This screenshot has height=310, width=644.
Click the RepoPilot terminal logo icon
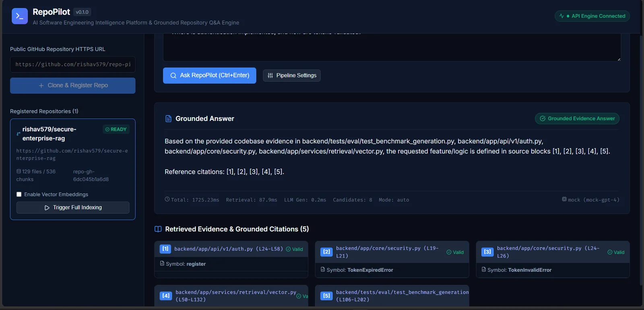(20, 16)
